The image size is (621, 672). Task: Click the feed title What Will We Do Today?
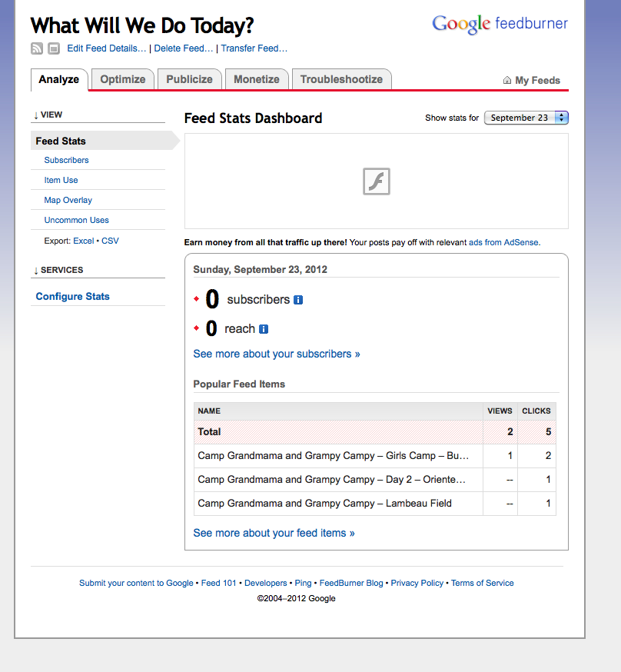point(142,25)
